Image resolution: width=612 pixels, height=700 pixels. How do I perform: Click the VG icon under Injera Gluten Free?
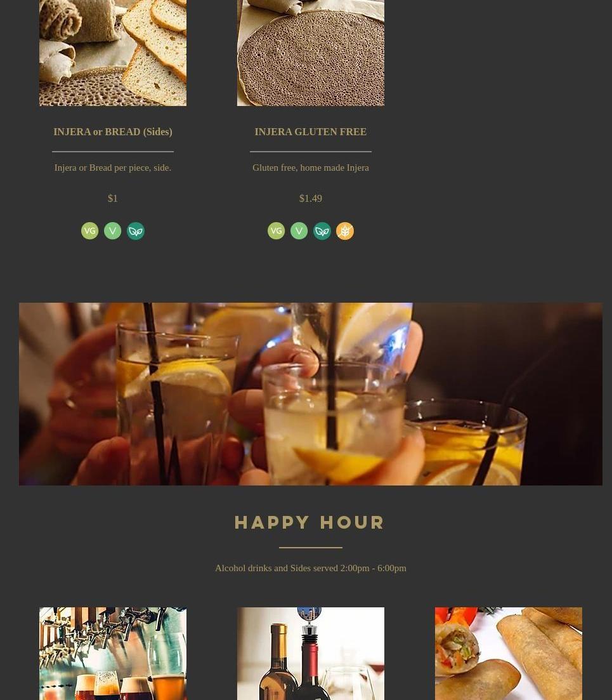pyautogui.click(x=276, y=231)
